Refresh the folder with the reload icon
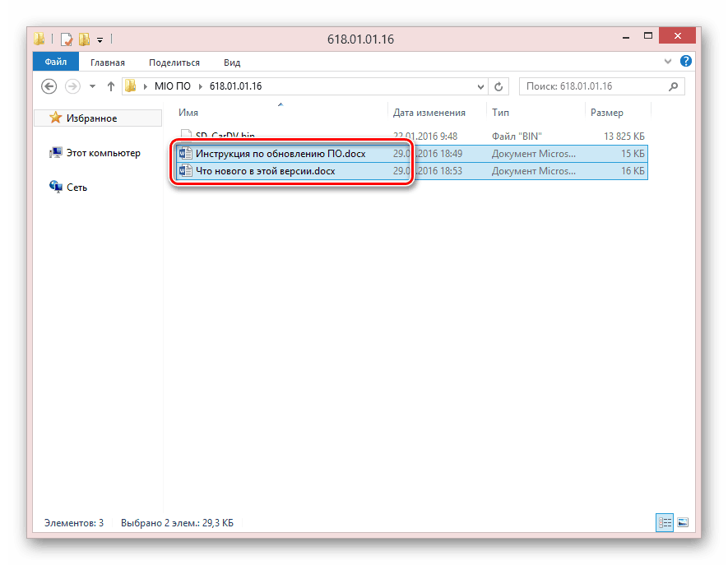 pos(498,86)
